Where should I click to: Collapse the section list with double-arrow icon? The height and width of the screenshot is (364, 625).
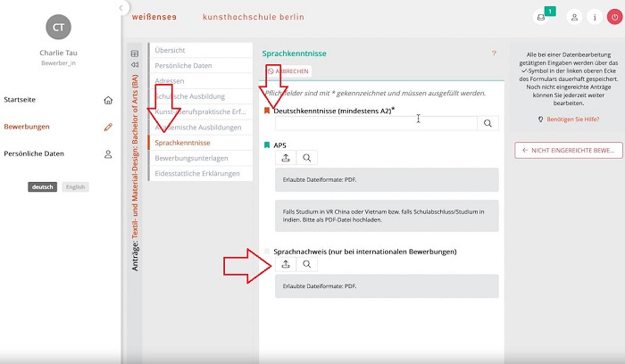(135, 65)
